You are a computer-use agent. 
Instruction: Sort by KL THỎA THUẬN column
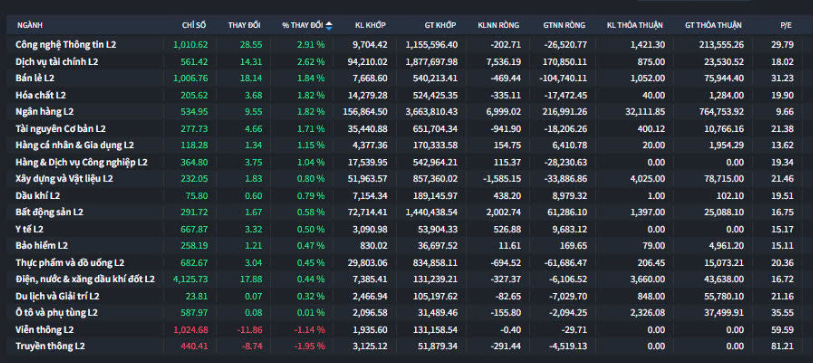636,25
